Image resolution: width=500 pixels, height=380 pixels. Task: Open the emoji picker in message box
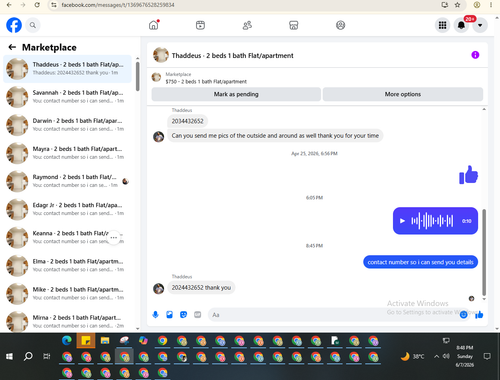(x=463, y=315)
